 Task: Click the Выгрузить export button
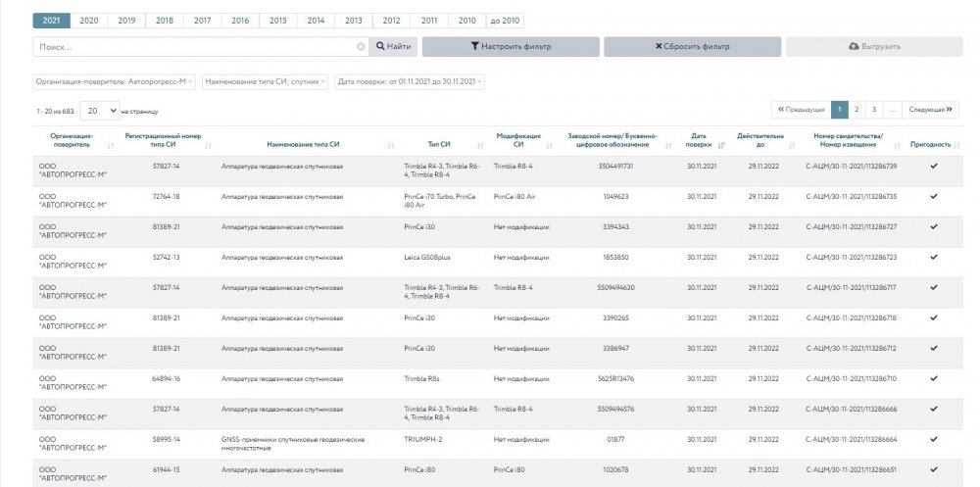tap(874, 46)
